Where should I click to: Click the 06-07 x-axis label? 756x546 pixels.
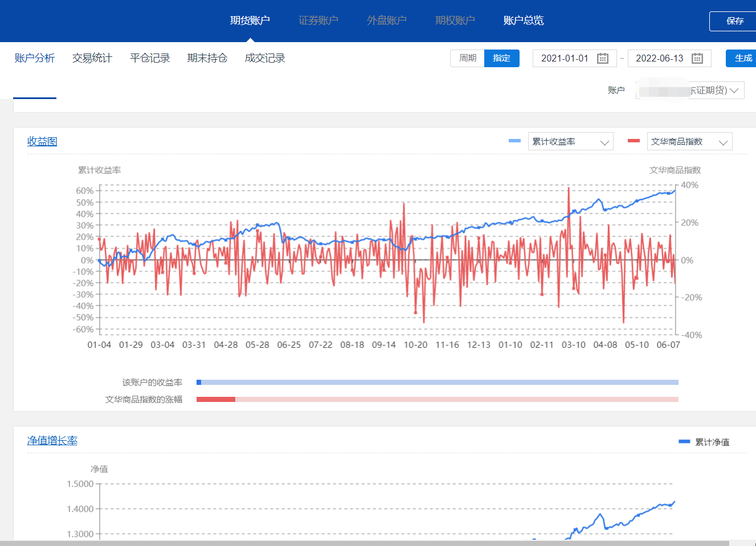click(668, 345)
